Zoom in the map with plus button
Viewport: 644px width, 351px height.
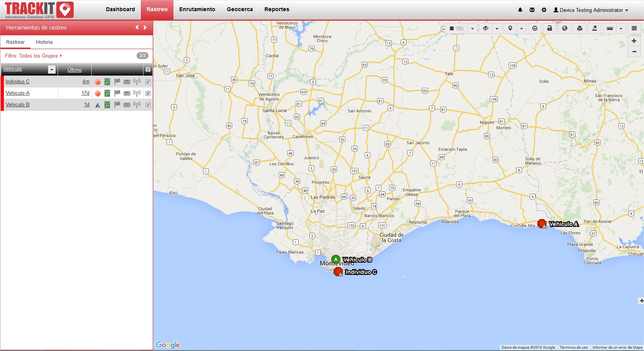tap(634, 41)
